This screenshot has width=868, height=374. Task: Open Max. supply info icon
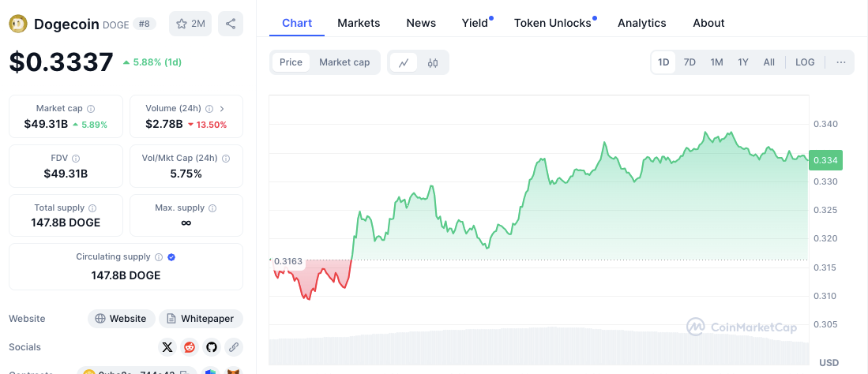pyautogui.click(x=212, y=208)
